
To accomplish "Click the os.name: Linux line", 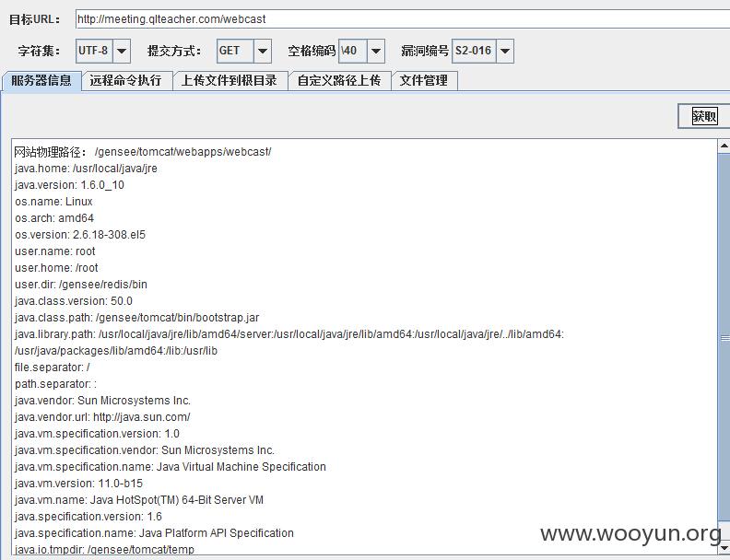I will (x=53, y=202).
